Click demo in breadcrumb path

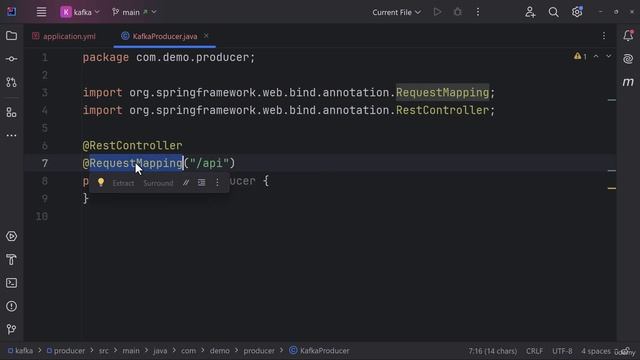[220, 351]
